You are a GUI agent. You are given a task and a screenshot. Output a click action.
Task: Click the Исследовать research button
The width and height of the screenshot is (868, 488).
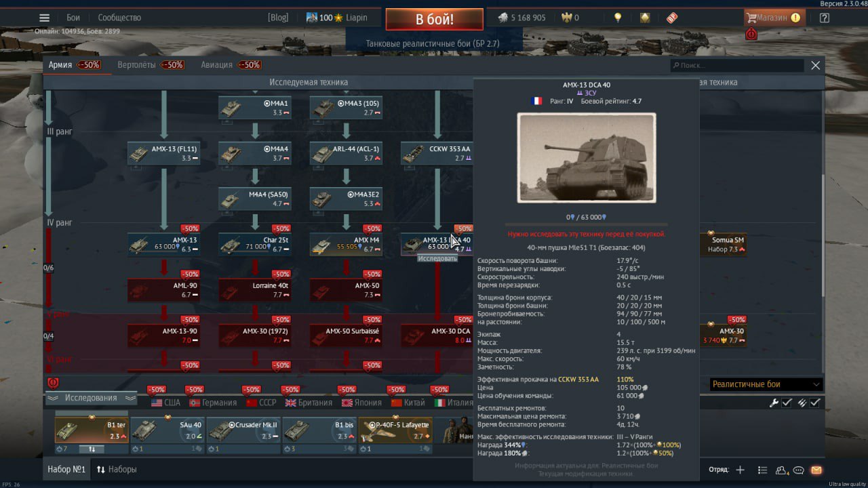point(437,258)
